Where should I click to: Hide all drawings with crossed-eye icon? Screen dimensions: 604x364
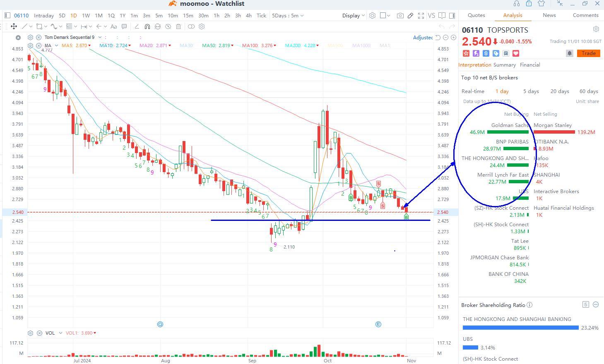click(x=168, y=26)
